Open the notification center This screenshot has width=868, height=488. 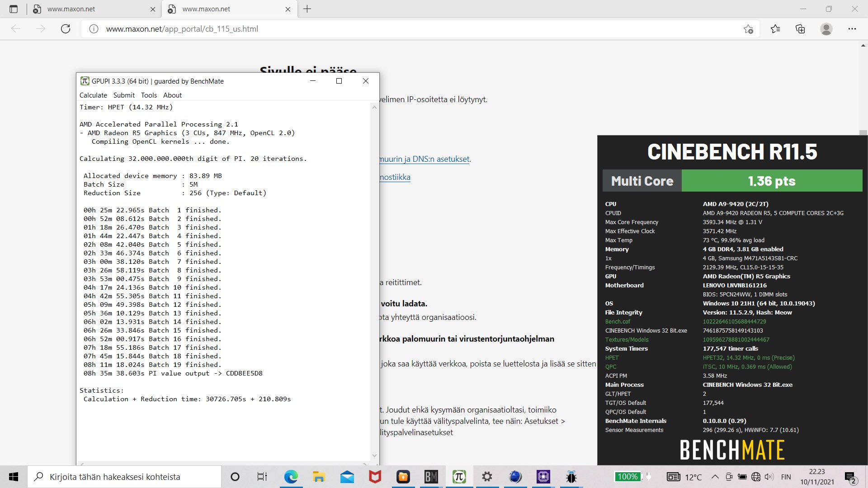[x=850, y=477]
